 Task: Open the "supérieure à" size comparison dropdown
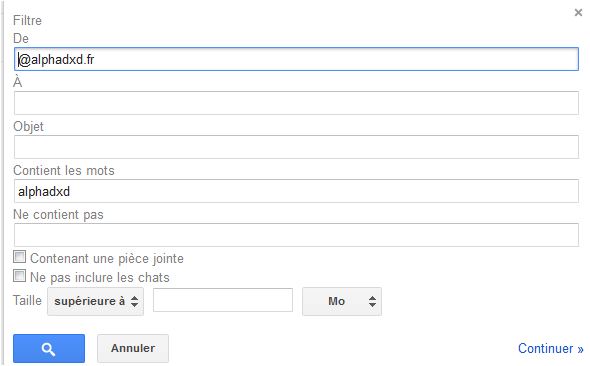tap(95, 301)
